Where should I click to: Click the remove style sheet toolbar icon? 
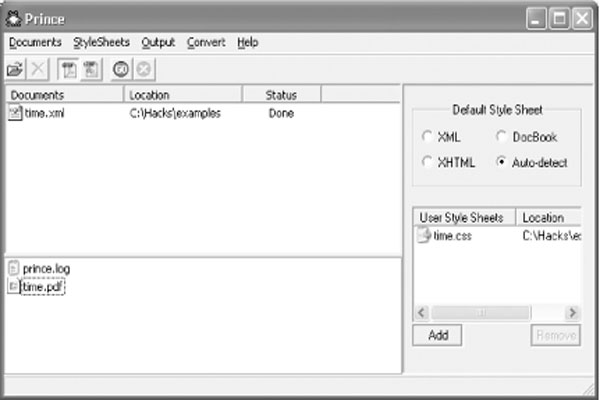[91, 70]
